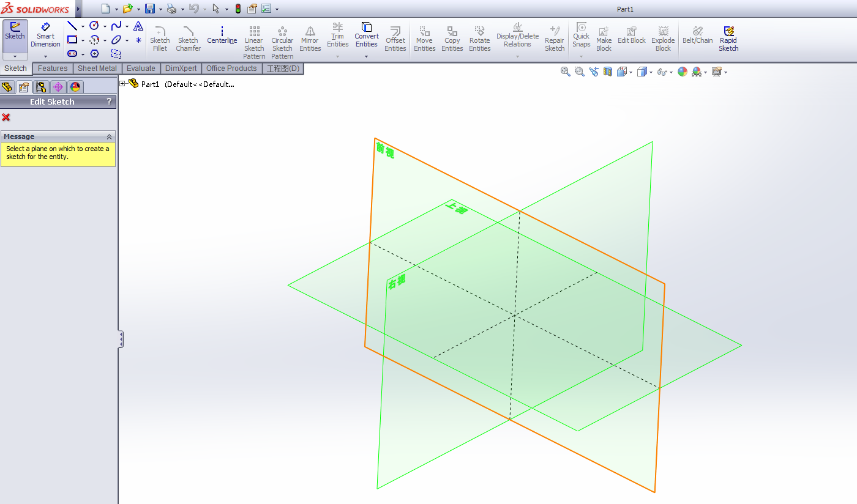Open the Hide/Show Items dropdown
The image size is (857, 504).
tap(671, 72)
